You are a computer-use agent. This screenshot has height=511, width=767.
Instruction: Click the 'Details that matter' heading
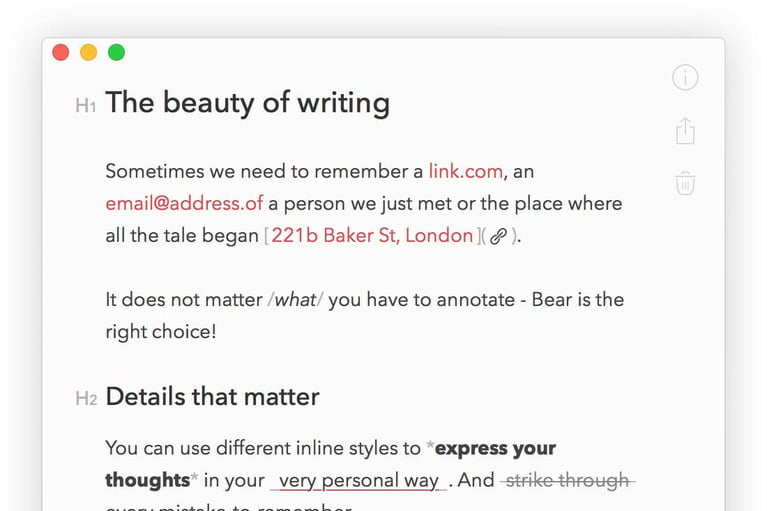212,397
